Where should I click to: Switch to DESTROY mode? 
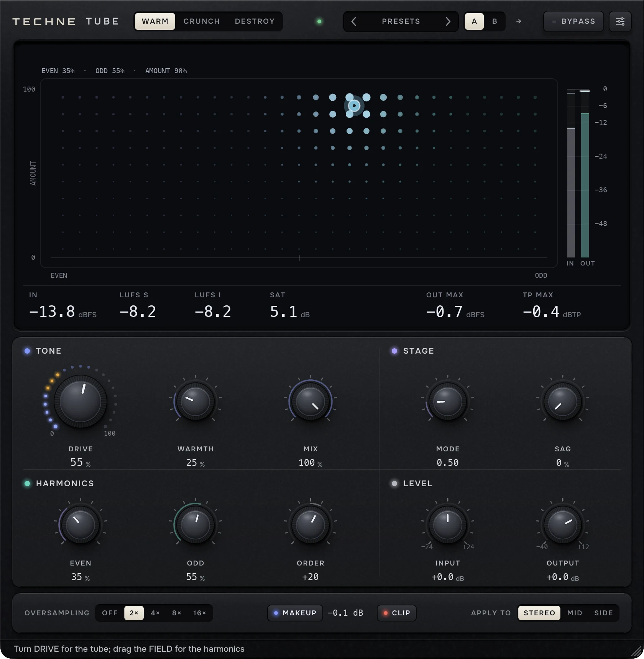255,21
